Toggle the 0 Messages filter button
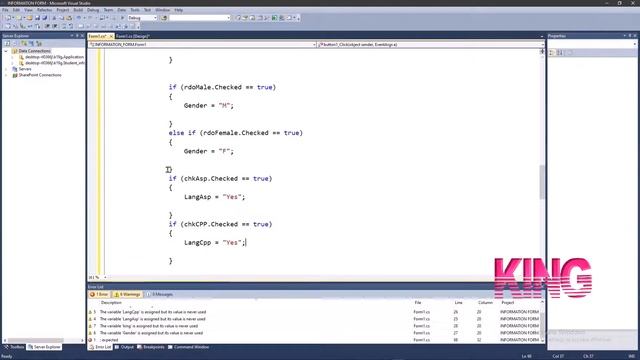 [160, 294]
